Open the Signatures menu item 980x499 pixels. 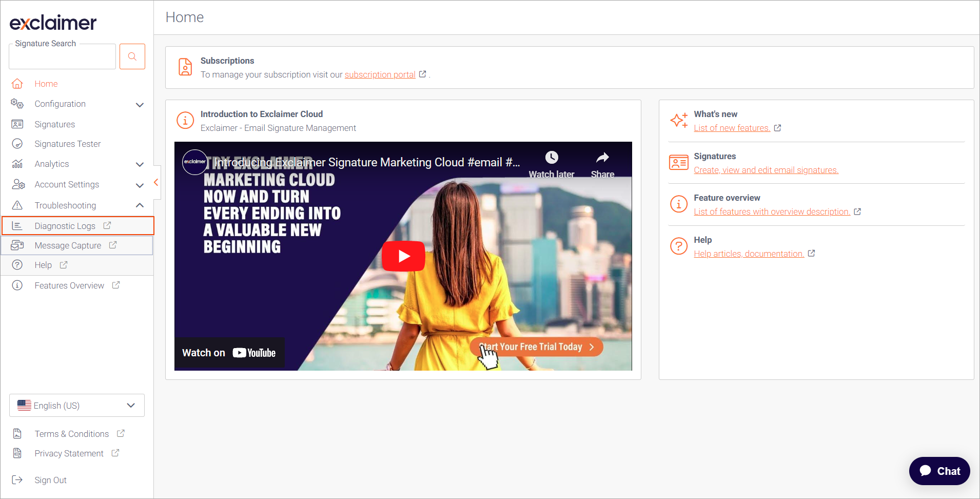(55, 124)
